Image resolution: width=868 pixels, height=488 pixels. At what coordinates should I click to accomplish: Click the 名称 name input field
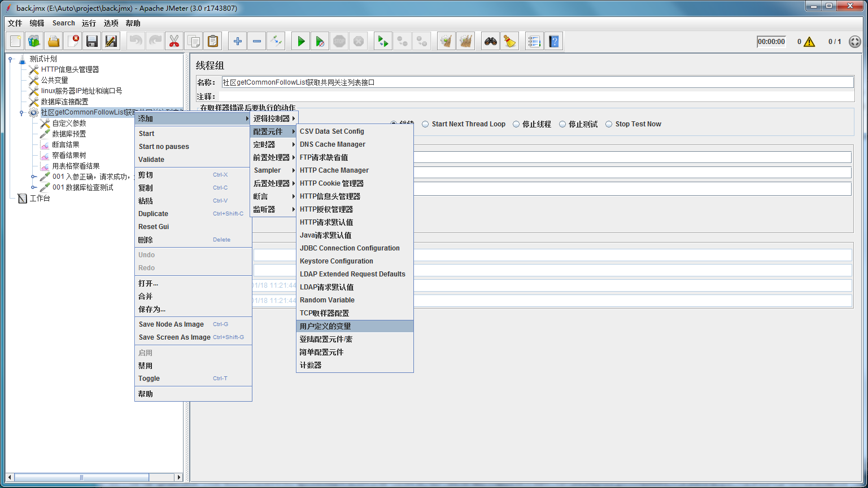(x=537, y=82)
